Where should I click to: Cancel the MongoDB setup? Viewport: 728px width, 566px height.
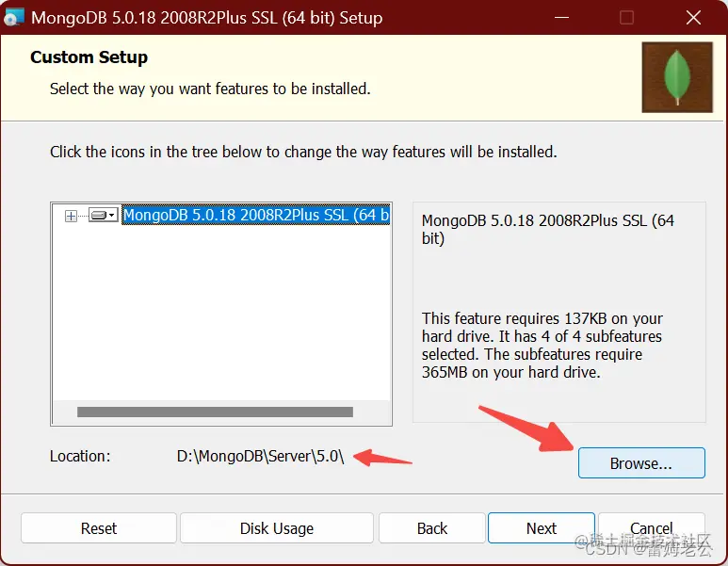(652, 528)
